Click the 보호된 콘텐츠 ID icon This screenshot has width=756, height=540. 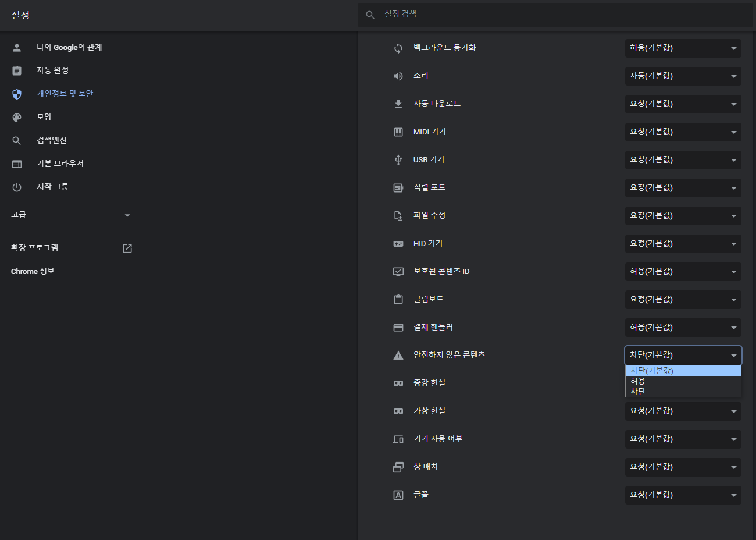click(x=398, y=272)
